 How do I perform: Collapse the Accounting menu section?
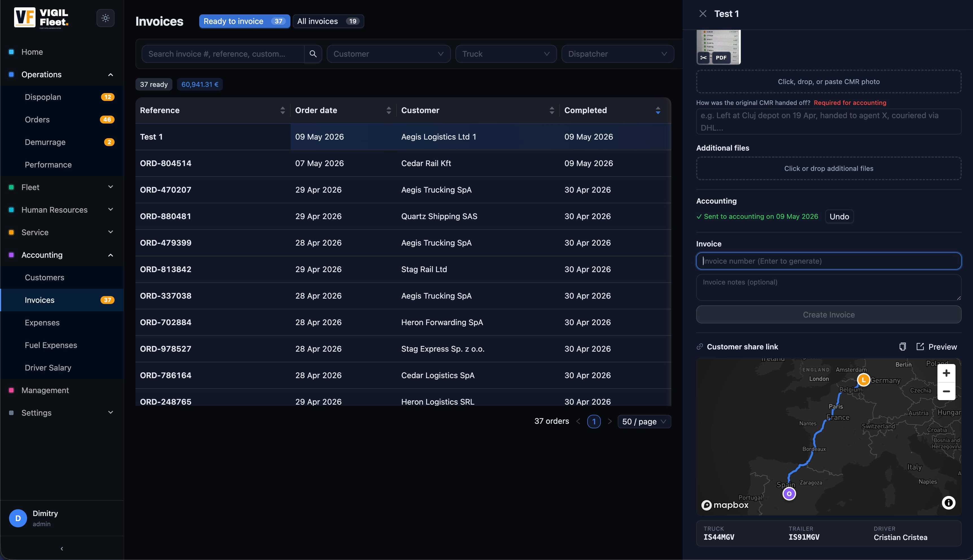[x=62, y=255]
